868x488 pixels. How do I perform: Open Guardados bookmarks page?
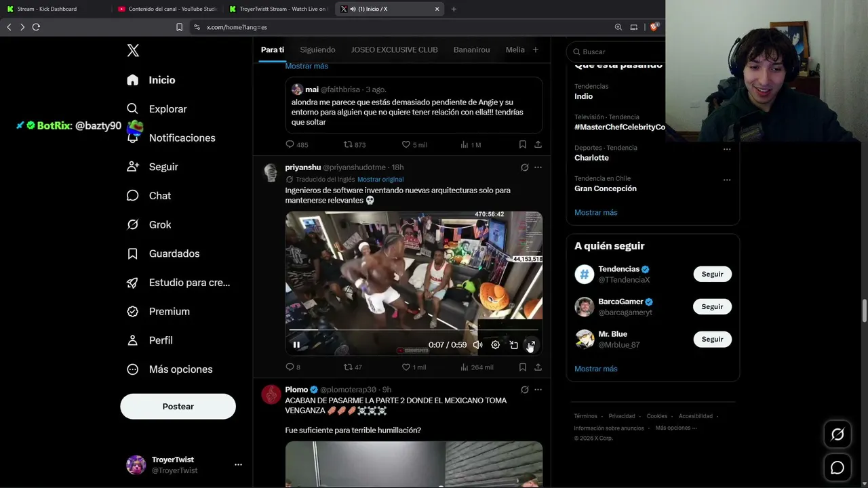click(x=163, y=253)
